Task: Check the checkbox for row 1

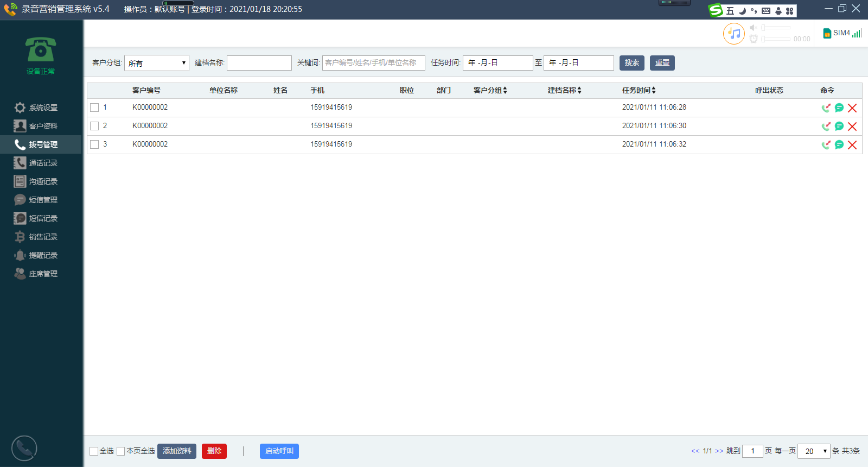Action: (94, 108)
